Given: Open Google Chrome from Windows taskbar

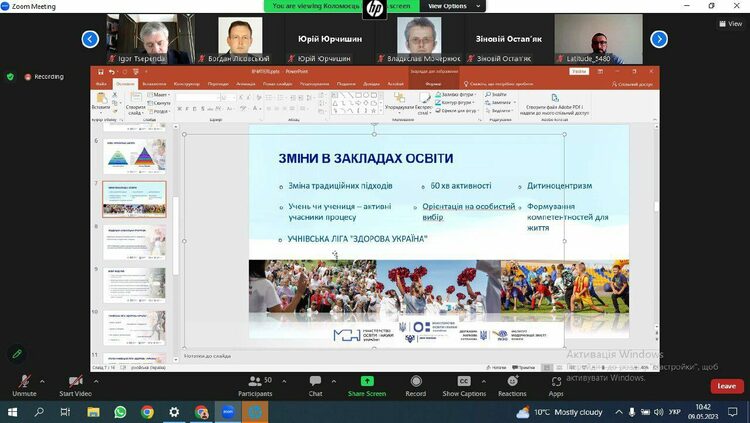Looking at the screenshot, I should tap(147, 412).
